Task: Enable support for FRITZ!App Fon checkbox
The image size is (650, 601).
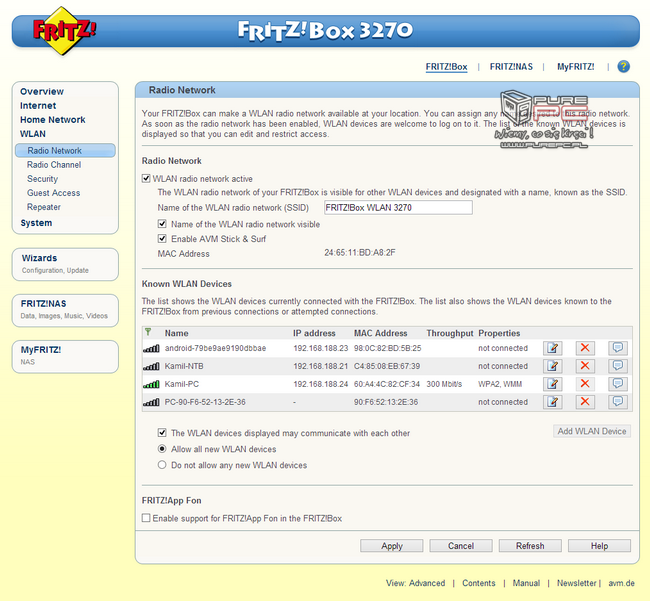Action: [x=146, y=518]
